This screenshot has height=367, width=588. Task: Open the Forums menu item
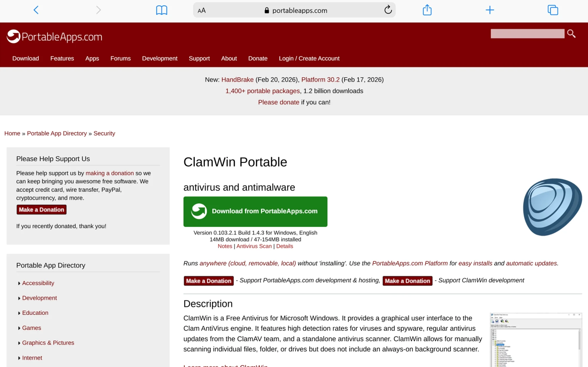tap(121, 58)
